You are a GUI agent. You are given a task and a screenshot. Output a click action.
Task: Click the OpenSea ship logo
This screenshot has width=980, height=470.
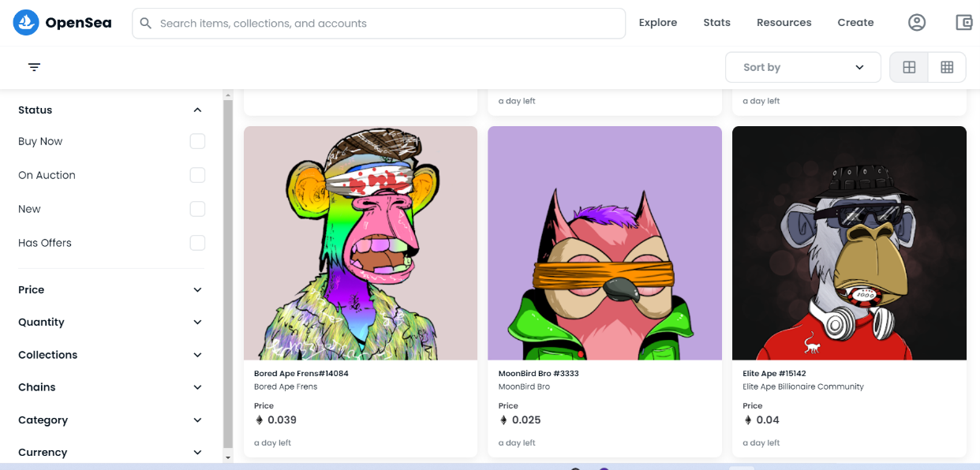[x=26, y=23]
